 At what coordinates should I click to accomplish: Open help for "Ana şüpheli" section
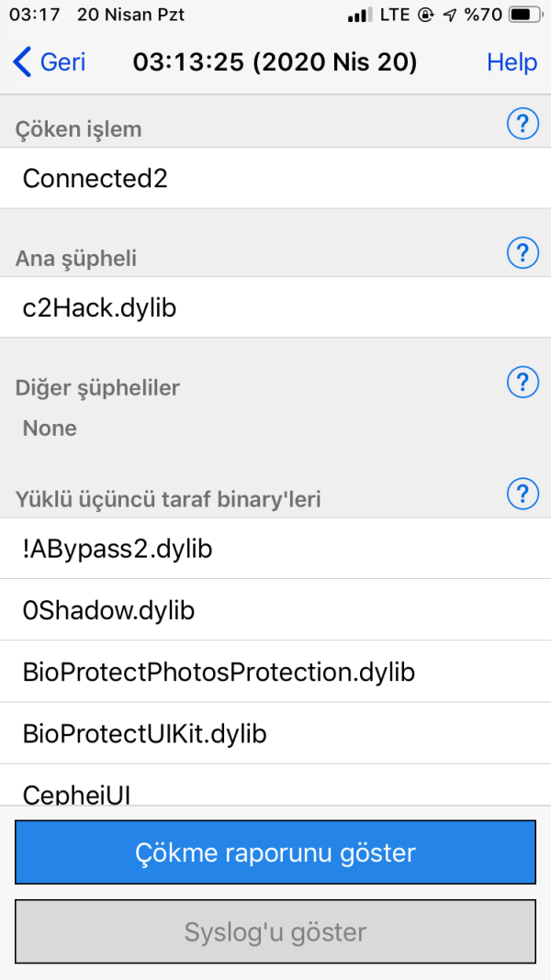pyautogui.click(x=523, y=252)
